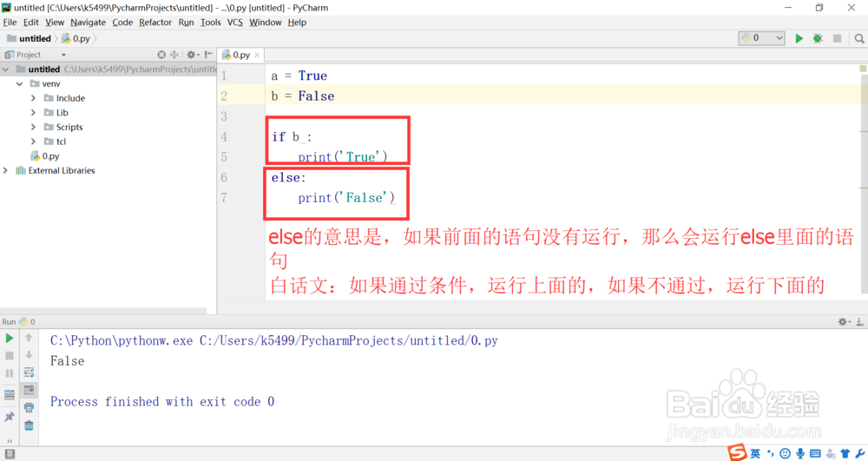Collapse all in the Project panel toolbar
The image size is (868, 461).
(x=174, y=54)
